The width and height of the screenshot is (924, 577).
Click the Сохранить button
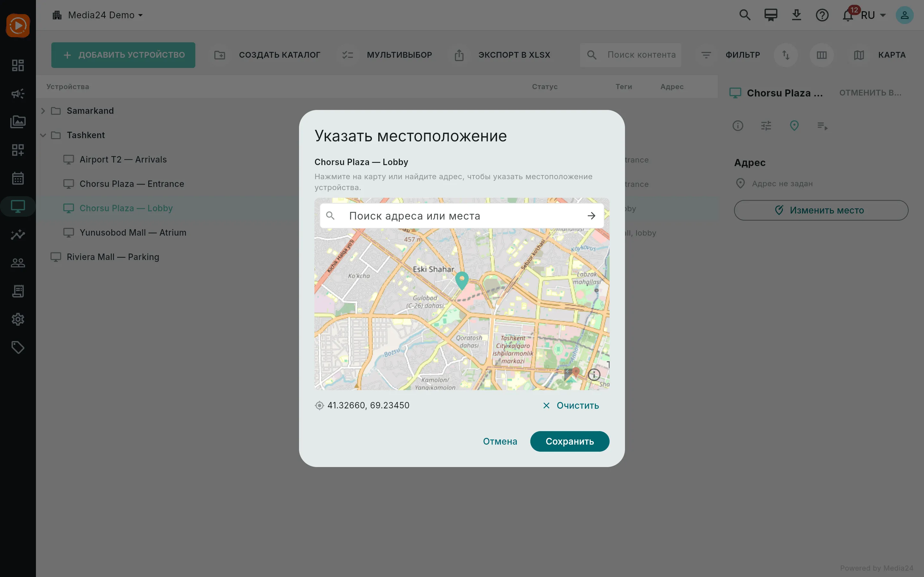point(570,441)
